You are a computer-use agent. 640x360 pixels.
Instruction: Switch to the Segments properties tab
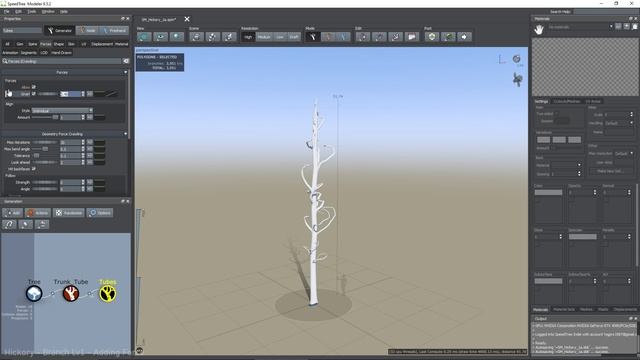pyautogui.click(x=29, y=53)
